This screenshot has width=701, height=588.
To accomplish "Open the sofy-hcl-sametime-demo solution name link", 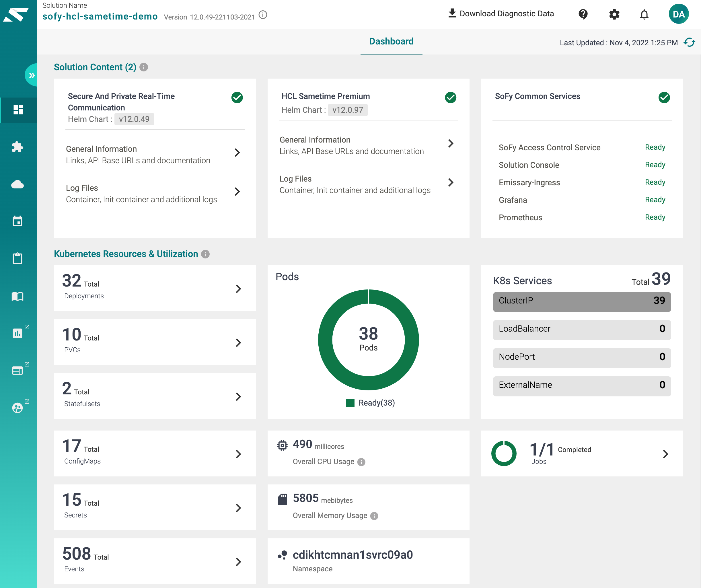I will pyautogui.click(x=100, y=16).
